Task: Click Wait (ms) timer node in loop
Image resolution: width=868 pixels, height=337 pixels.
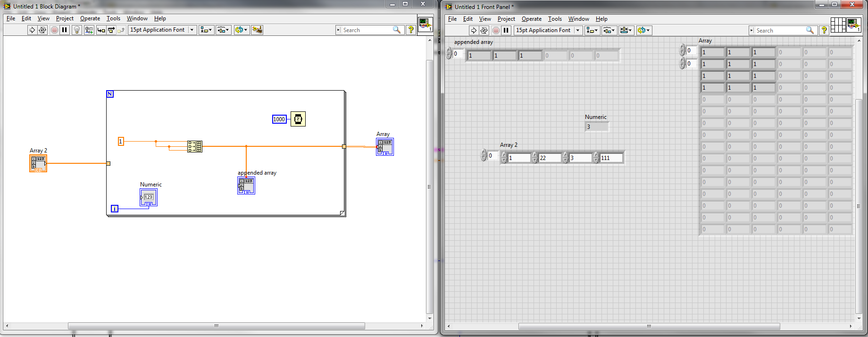Action: tap(298, 119)
